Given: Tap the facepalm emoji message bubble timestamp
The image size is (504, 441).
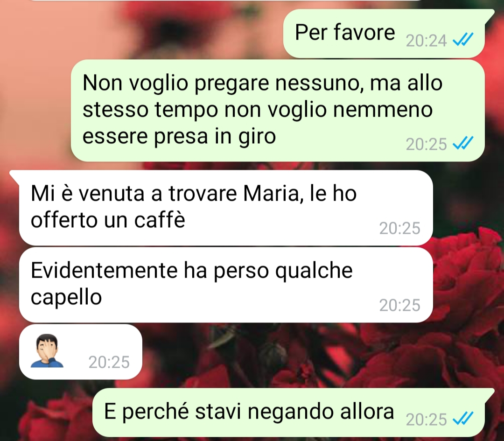Looking at the screenshot, I should pyautogui.click(x=109, y=362).
